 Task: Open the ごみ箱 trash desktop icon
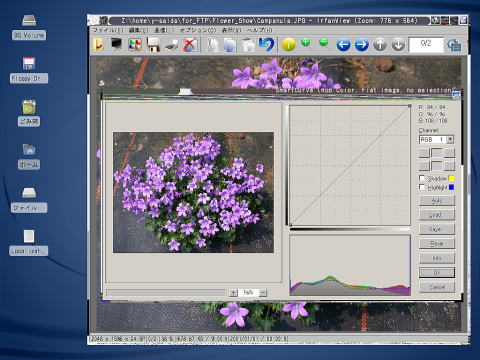(x=29, y=113)
